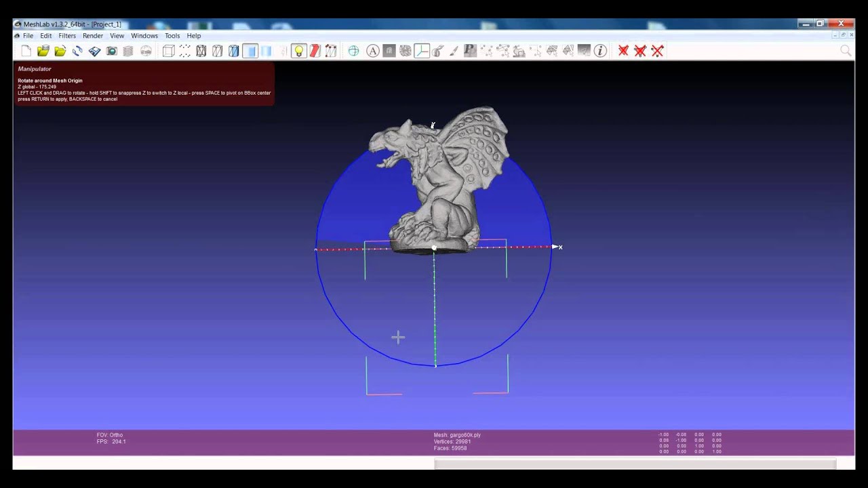Click the MeshLab title bar text
The image size is (868, 488).
tap(73, 24)
